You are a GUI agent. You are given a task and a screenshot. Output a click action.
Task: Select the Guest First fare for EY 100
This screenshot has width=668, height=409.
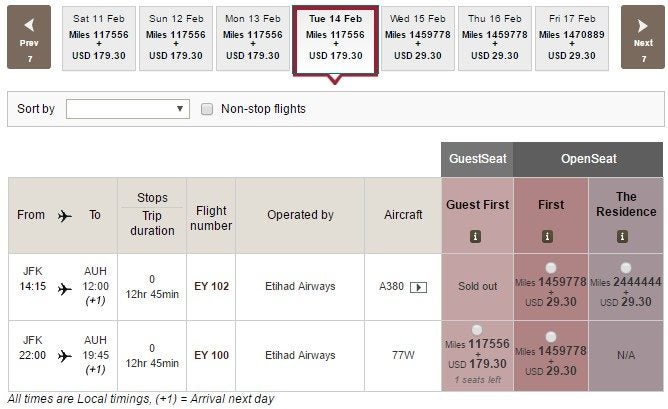(477, 330)
